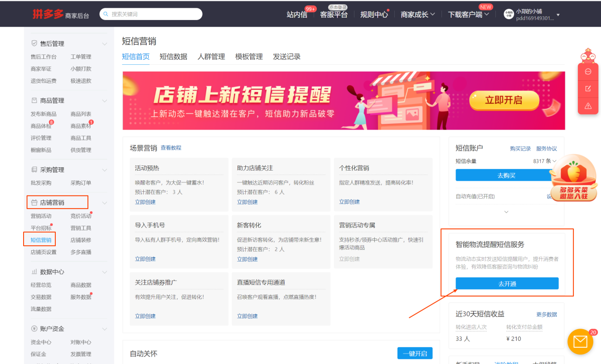
Task: Open the chat bubble floating icon
Action: click(588, 72)
